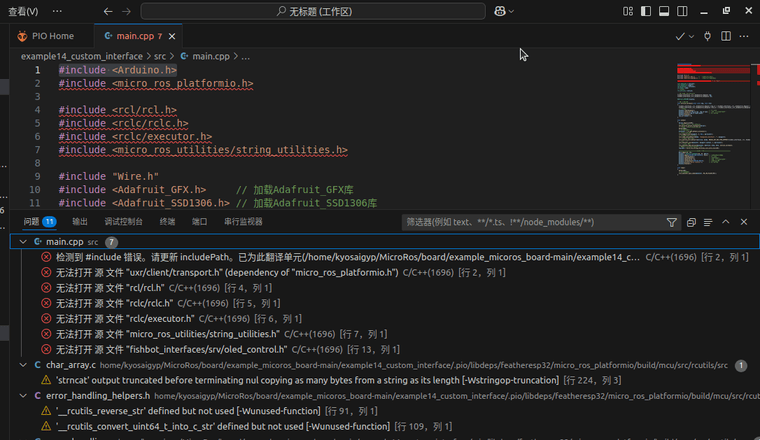Toggle view as table/tree icon
Image resolution: width=760 pixels, height=440 pixels.
point(708,222)
